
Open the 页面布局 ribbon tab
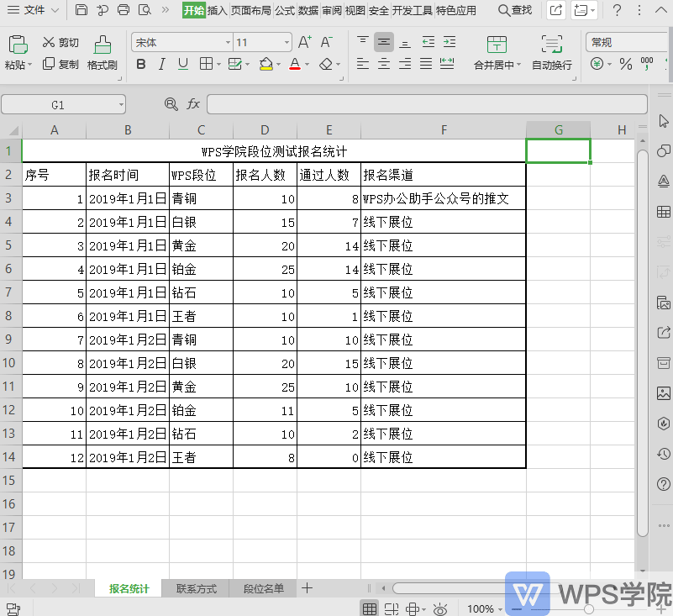pos(251,10)
